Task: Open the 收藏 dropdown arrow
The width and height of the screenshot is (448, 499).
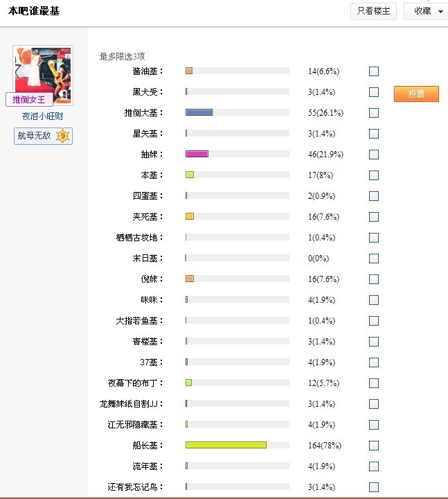Action: point(440,12)
